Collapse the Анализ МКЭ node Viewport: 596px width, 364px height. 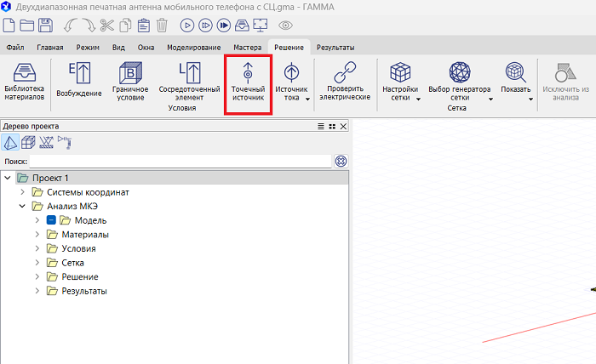pyautogui.click(x=22, y=206)
